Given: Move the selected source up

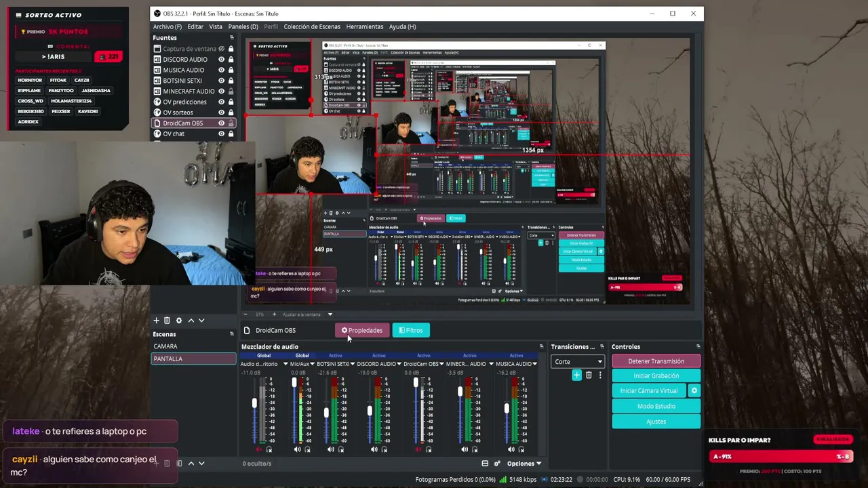Looking at the screenshot, I should point(191,321).
